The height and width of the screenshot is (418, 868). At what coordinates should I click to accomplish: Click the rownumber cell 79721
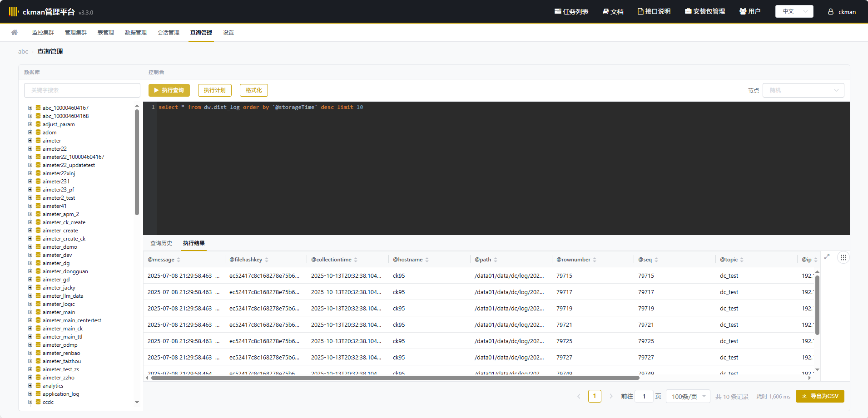[x=564, y=325]
